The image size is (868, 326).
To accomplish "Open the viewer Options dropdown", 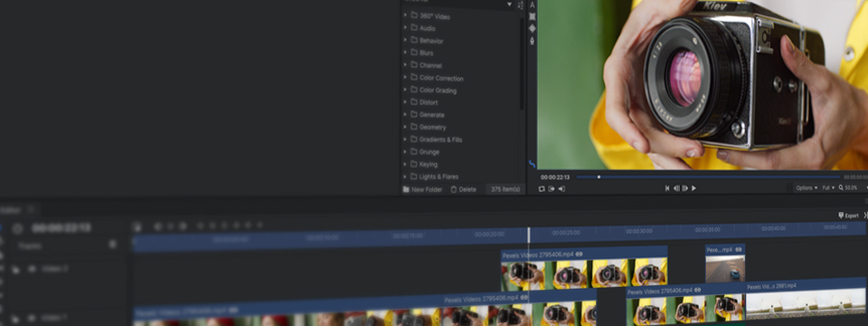I will click(807, 188).
